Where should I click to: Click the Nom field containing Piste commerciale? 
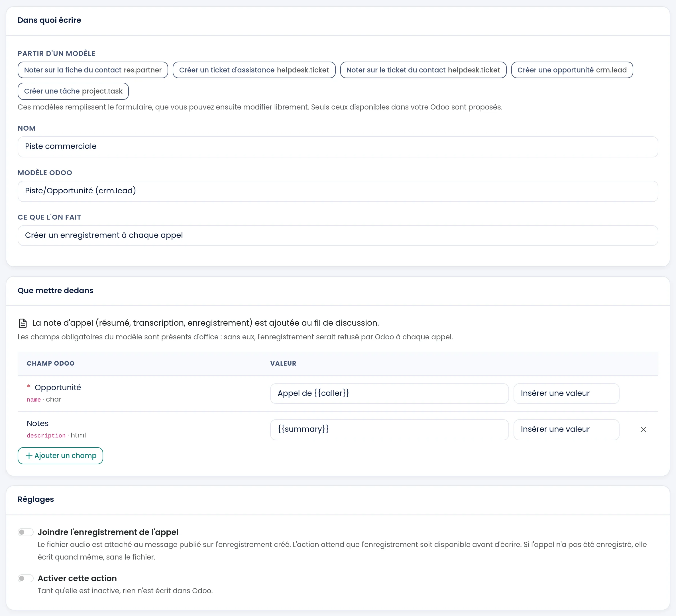click(x=338, y=147)
